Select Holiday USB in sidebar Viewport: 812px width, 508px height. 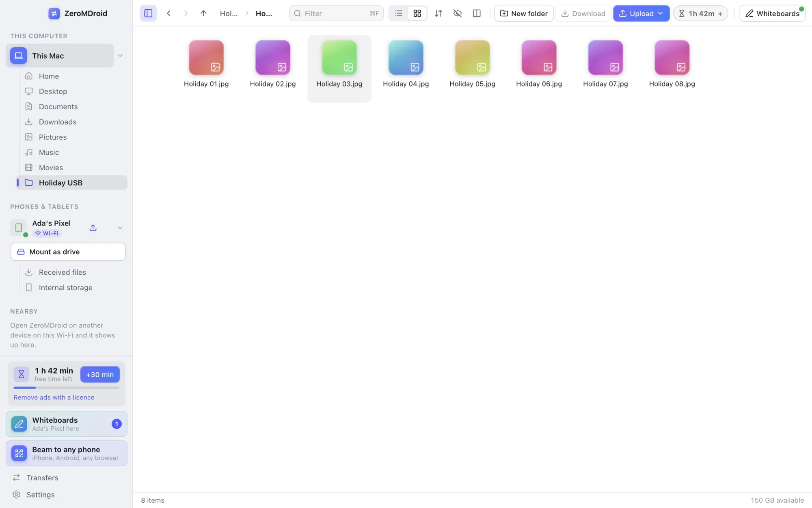point(72,183)
